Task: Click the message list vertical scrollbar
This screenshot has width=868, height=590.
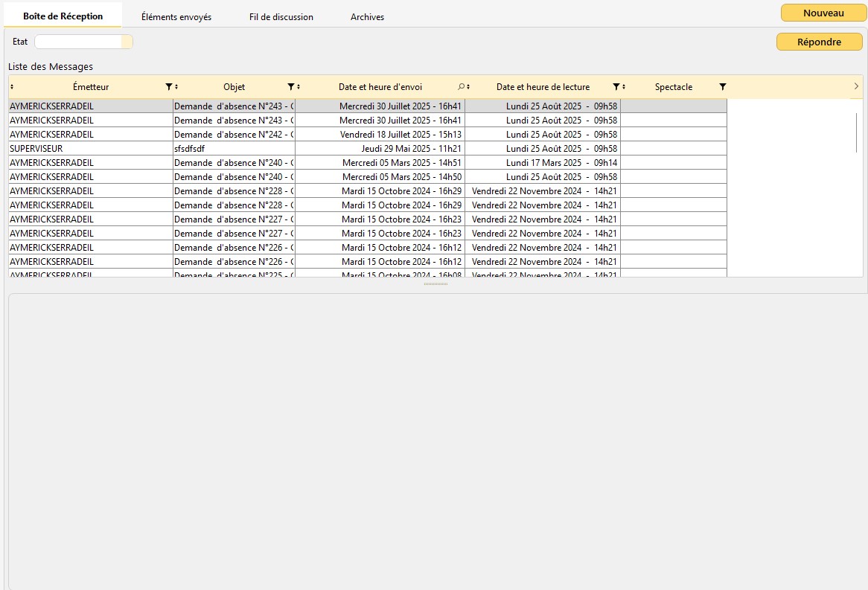Action: (x=857, y=132)
